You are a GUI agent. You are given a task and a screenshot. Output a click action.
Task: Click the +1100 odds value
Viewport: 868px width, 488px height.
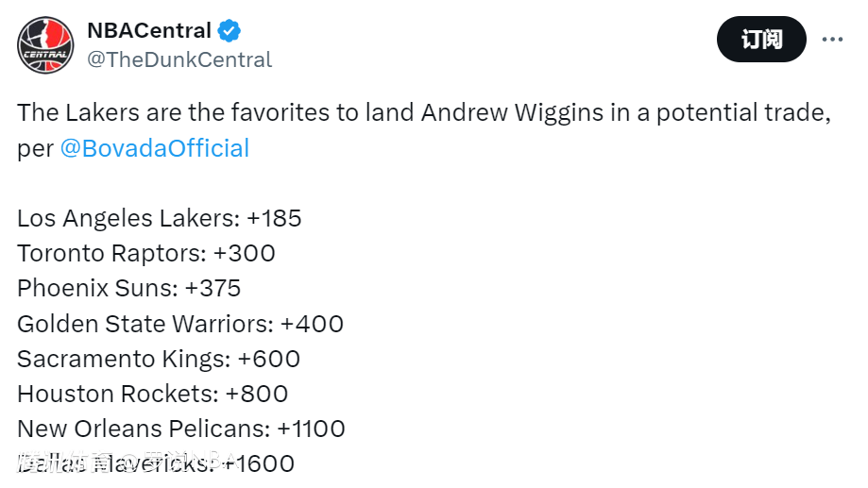(x=311, y=429)
